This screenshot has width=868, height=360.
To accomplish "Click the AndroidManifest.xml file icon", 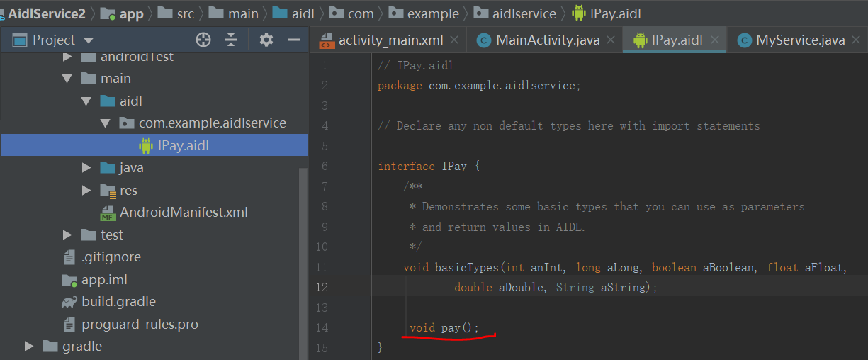I will [108, 213].
